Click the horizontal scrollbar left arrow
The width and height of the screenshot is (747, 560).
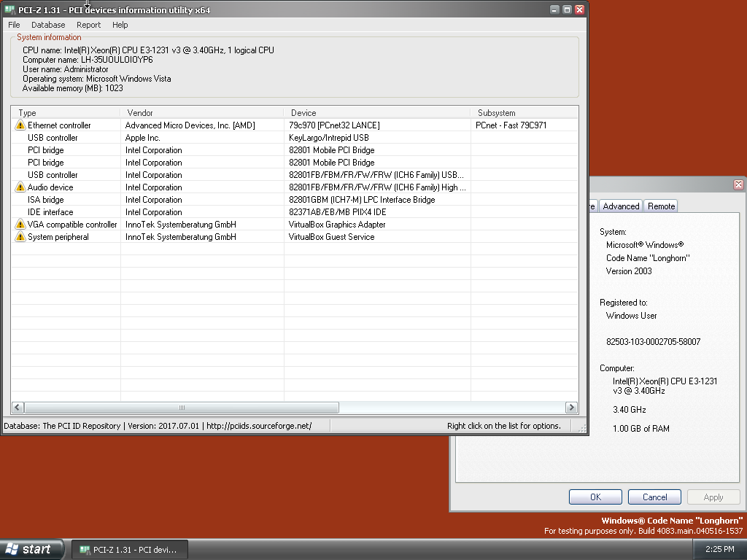tap(18, 407)
